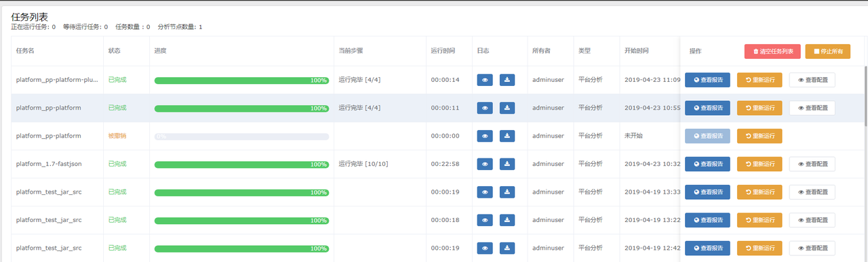Click the 任务名 column header
The image size is (868, 262).
tap(25, 51)
